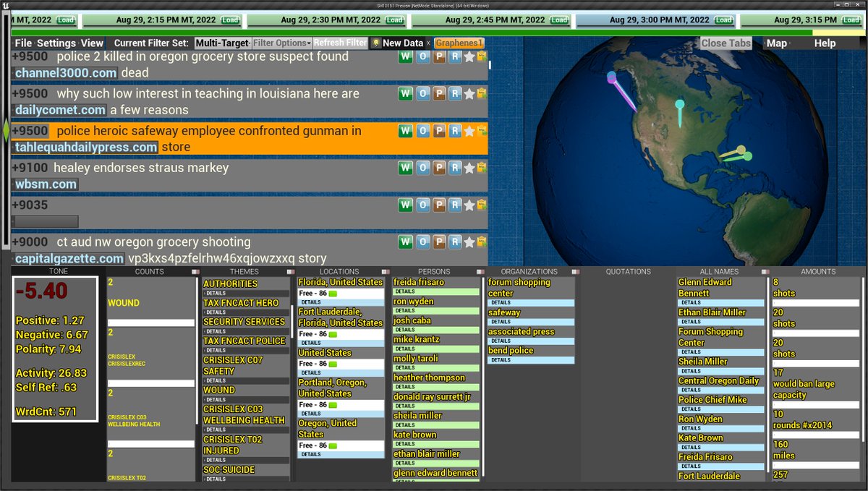Select the Aug 29, 2:45 PM timeline block
This screenshot has width=868, height=491.
pos(491,20)
